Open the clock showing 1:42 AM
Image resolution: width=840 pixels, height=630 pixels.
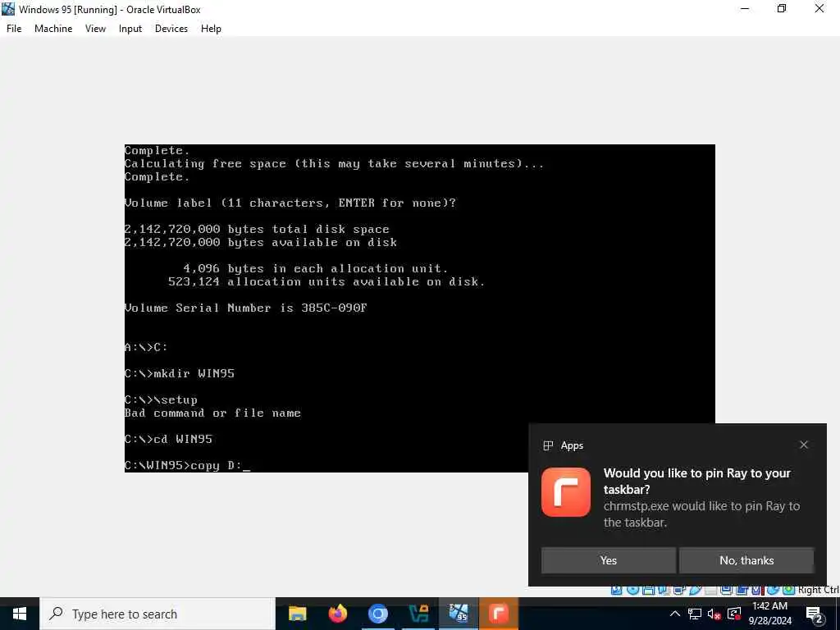pyautogui.click(x=769, y=614)
